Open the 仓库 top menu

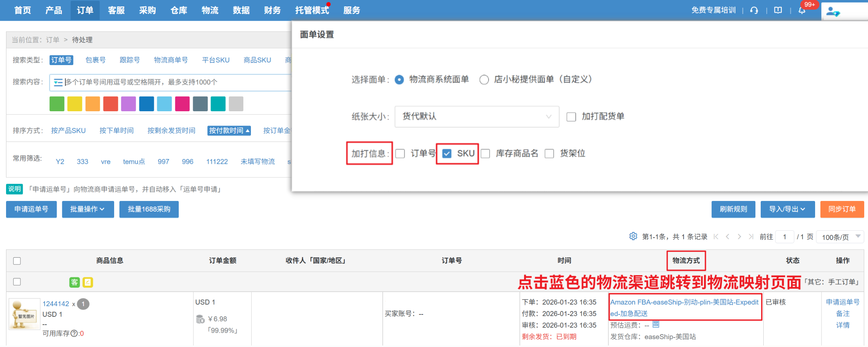point(179,10)
